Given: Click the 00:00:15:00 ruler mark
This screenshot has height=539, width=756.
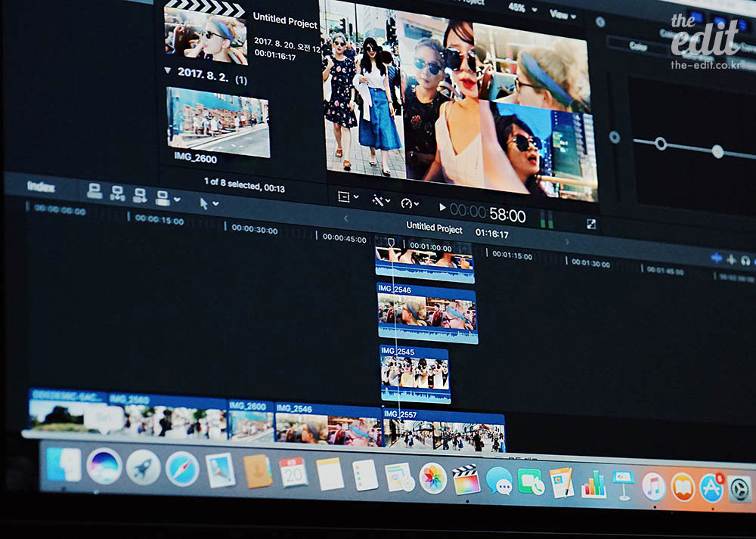Looking at the screenshot, I should pos(159,220).
